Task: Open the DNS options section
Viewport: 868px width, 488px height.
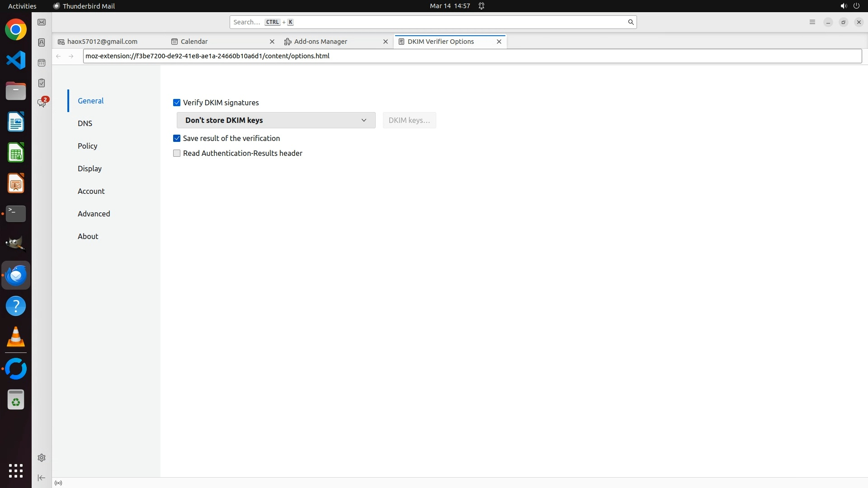Action: [x=85, y=123]
